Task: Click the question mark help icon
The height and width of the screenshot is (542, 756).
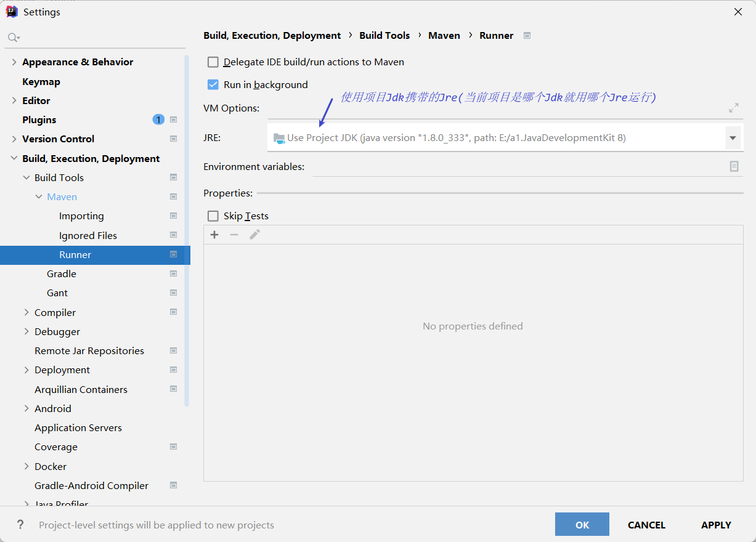Action: point(21,525)
